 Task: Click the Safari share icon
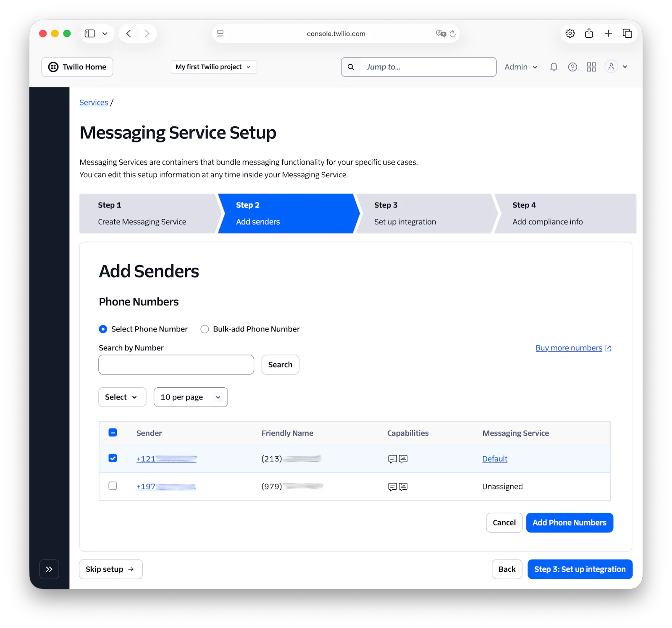(589, 34)
